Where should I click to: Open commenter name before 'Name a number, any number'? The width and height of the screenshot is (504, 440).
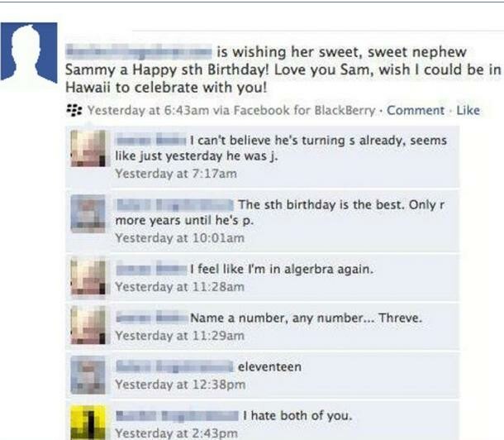point(152,318)
